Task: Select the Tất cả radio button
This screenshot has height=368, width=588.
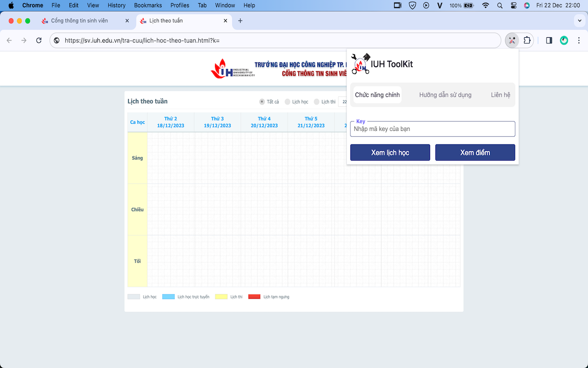Action: [x=262, y=102]
